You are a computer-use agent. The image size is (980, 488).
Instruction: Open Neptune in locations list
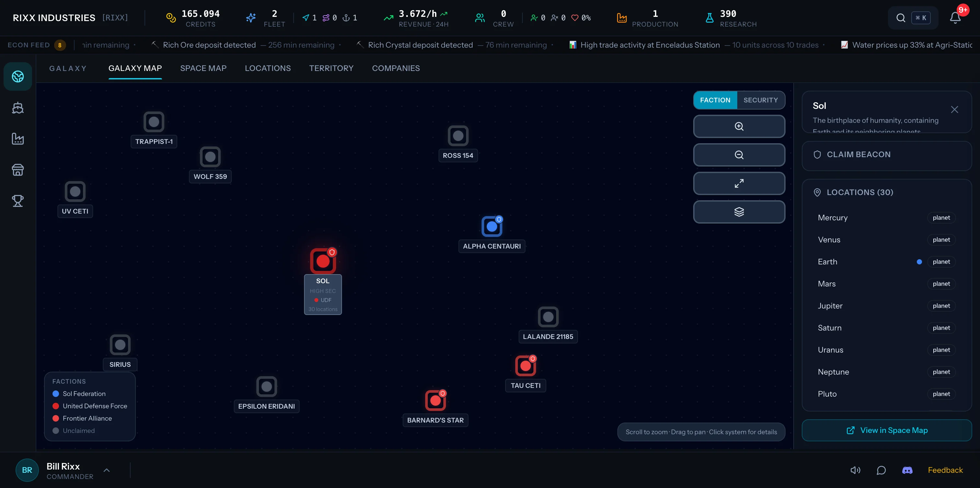[886, 372]
